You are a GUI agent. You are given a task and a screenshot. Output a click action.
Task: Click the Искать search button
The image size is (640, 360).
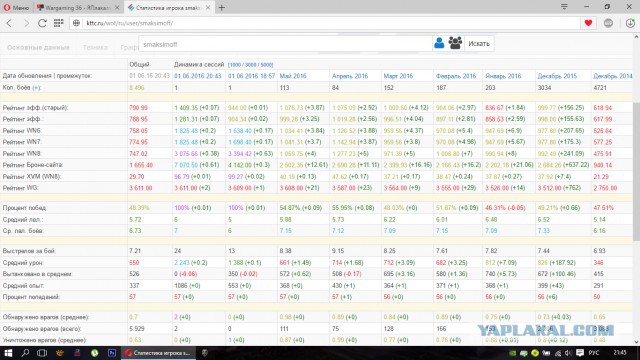(x=479, y=44)
